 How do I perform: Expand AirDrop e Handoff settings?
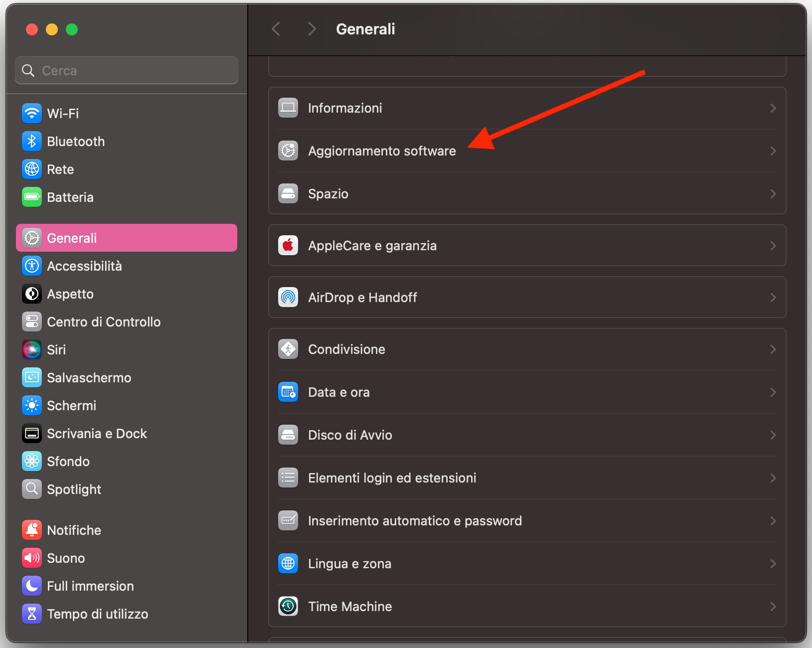tap(773, 297)
